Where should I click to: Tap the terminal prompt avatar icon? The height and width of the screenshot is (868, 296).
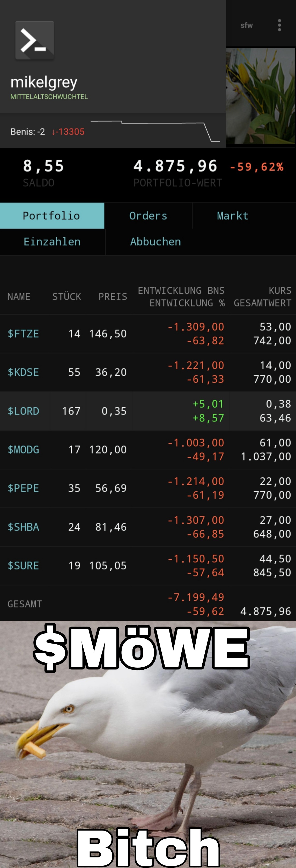click(34, 40)
